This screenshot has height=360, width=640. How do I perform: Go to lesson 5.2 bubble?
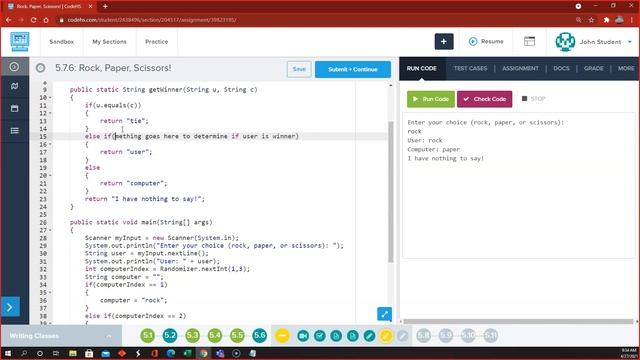170,336
